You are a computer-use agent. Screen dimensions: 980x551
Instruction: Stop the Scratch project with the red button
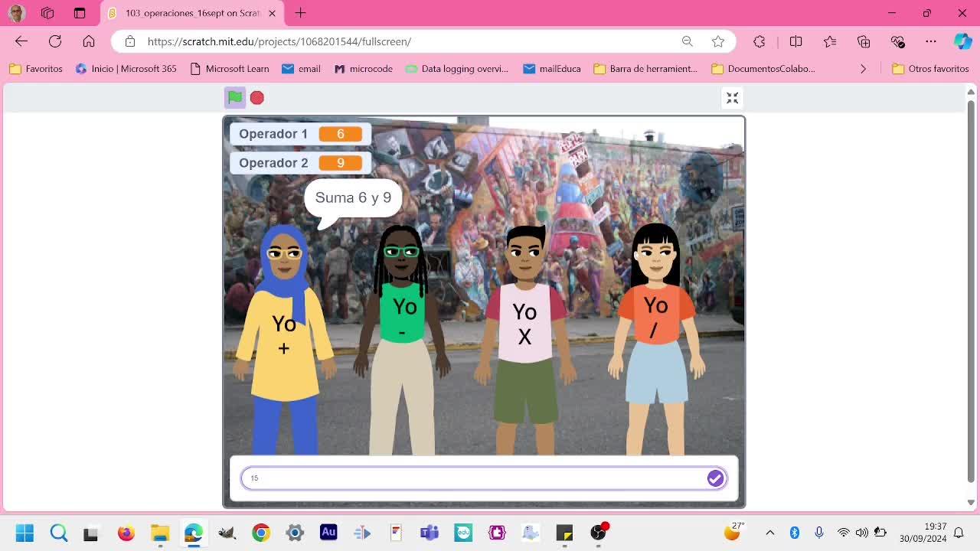click(x=257, y=97)
